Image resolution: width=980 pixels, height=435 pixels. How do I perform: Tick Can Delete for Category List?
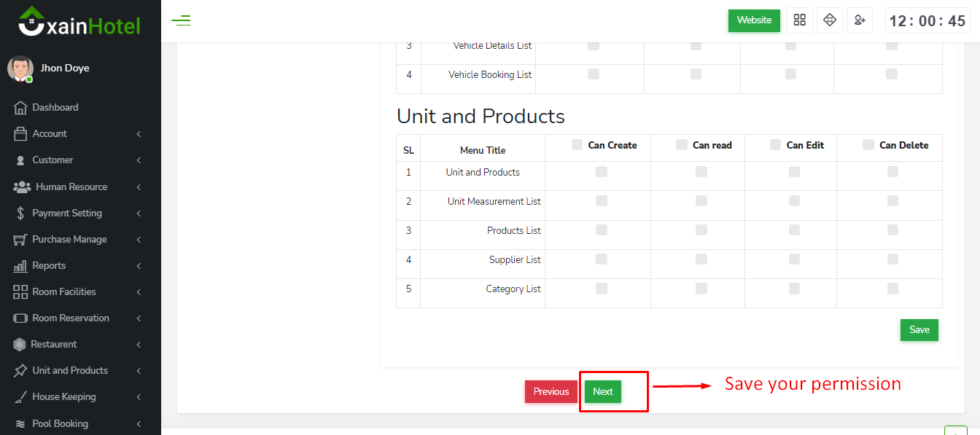click(x=892, y=289)
